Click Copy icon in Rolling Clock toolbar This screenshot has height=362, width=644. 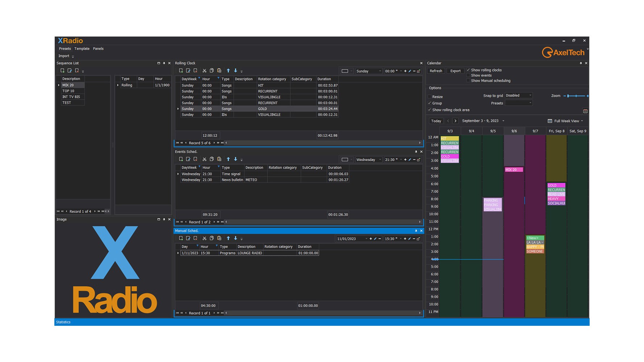click(212, 71)
